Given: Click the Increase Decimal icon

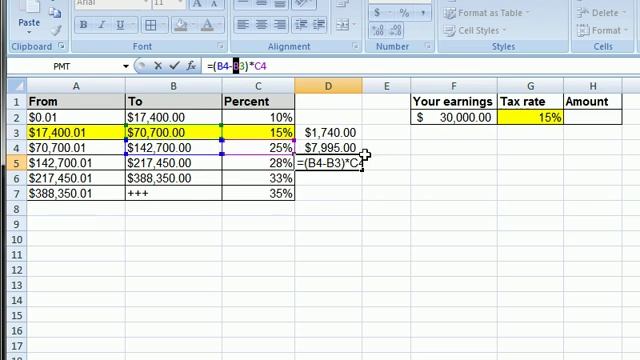Looking at the screenshot, I should coord(378,30).
